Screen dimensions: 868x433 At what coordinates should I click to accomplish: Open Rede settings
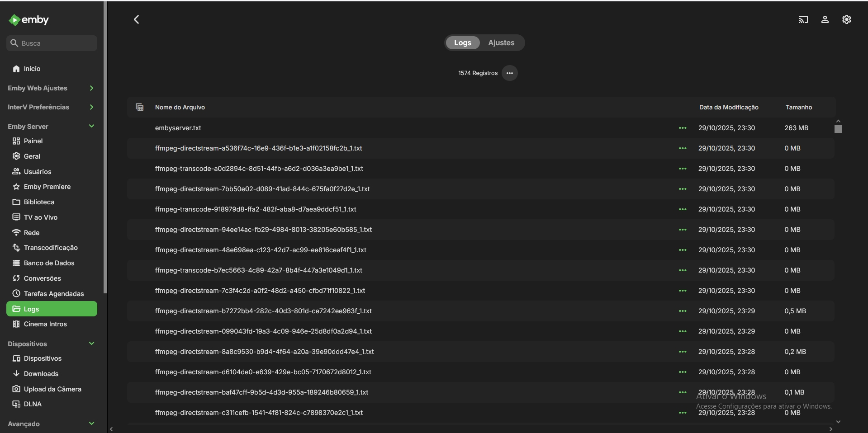point(52,233)
